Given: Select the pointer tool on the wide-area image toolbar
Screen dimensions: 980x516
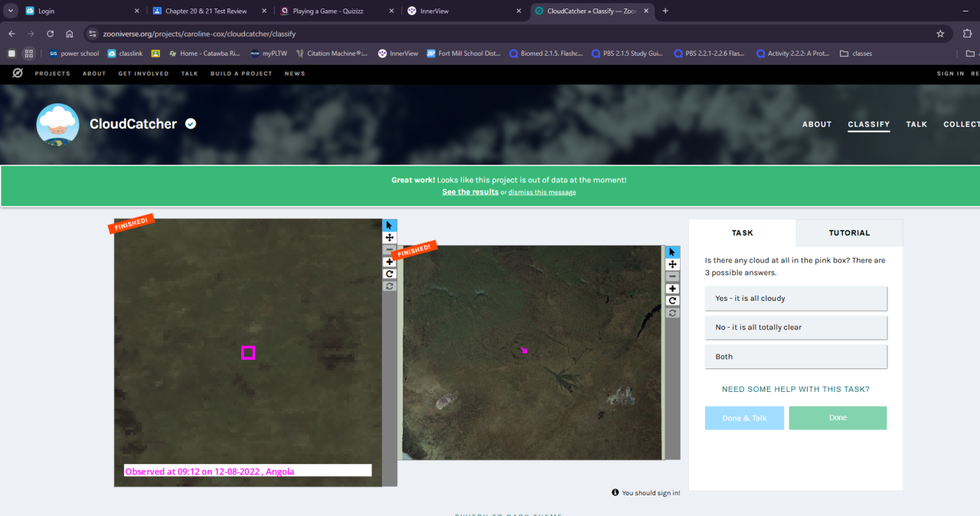Looking at the screenshot, I should click(673, 252).
